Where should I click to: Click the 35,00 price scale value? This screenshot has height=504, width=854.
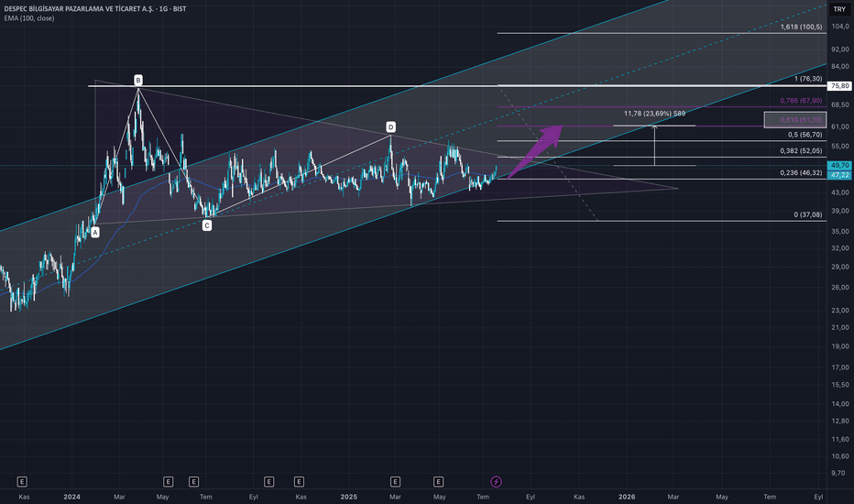[840, 232]
